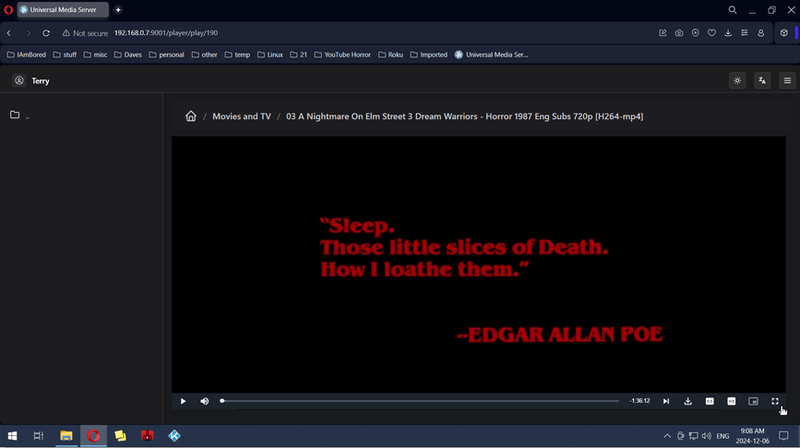Open Task View on taskbar
Viewport: 800px width, 448px height.
tap(38, 436)
